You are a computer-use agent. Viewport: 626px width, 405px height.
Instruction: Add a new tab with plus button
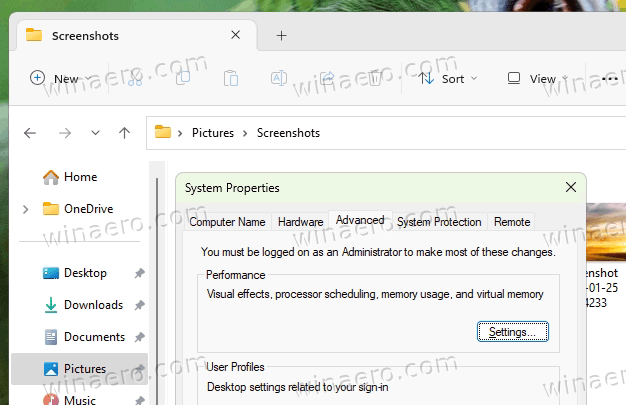point(281,36)
